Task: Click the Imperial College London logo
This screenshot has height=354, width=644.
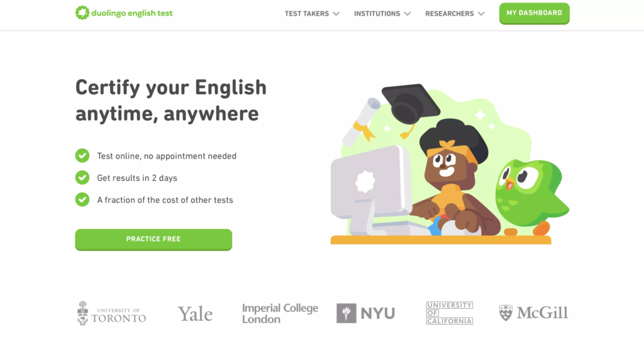Action: [280, 313]
